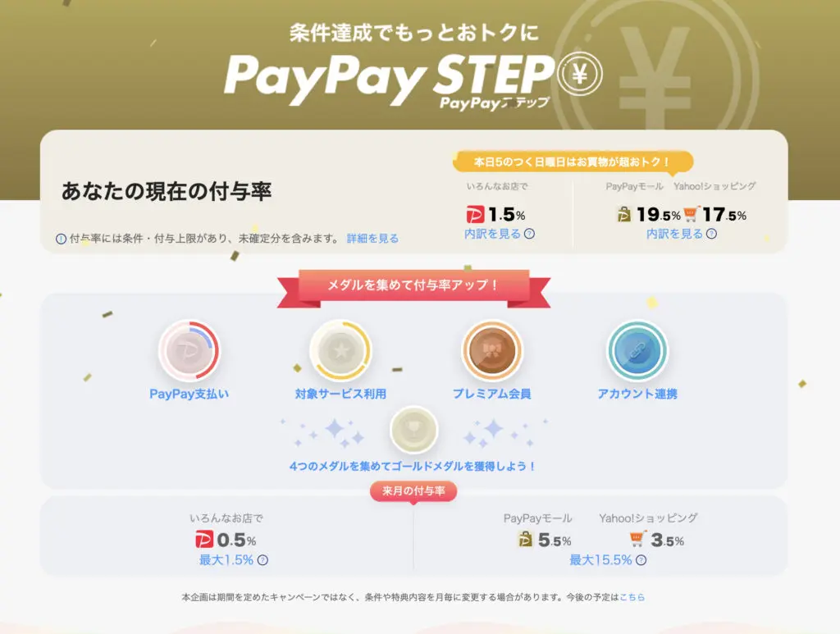
Task: Click help icon beside 最大1.5%
Action: point(263,560)
